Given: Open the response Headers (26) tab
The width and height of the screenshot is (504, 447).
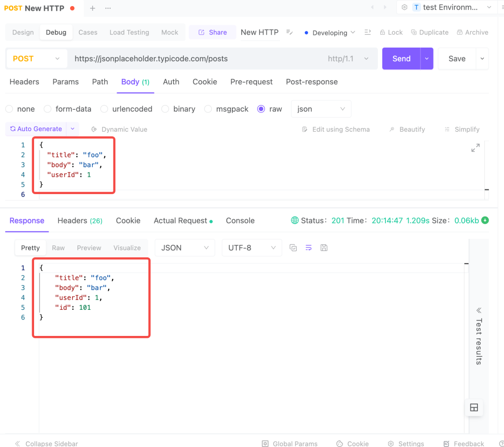Looking at the screenshot, I should coord(80,220).
